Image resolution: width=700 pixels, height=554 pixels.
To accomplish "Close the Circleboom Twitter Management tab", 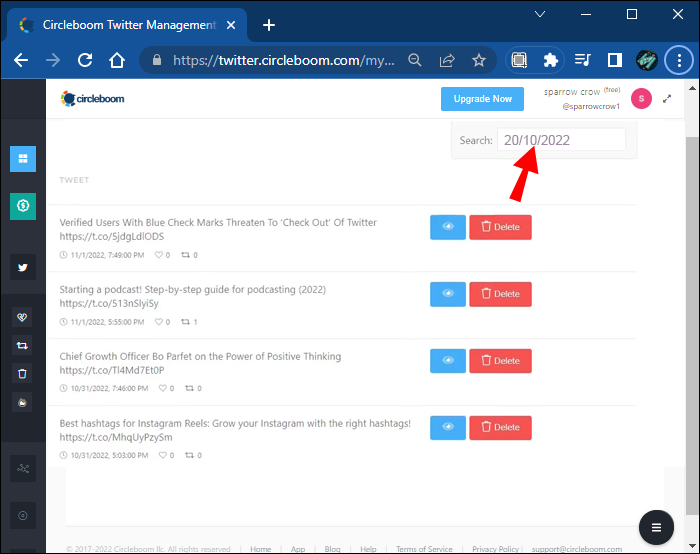I will tap(231, 25).
